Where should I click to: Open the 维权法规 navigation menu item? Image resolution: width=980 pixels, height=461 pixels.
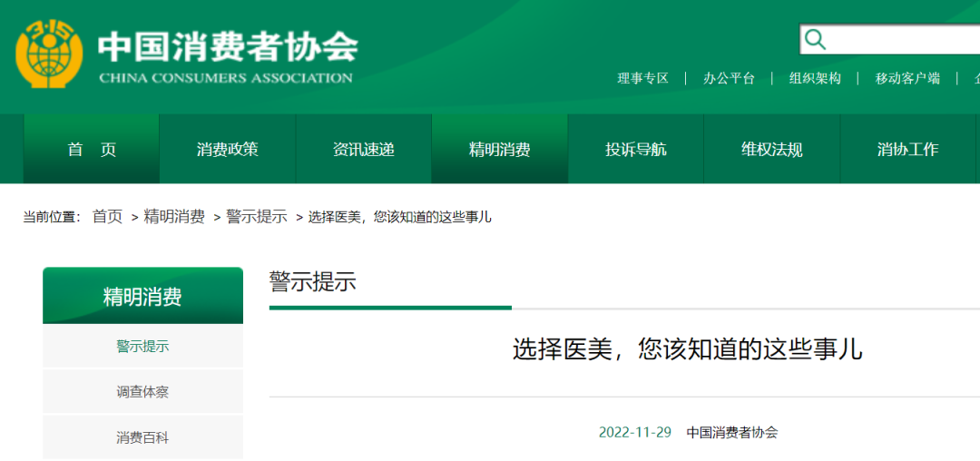pyautogui.click(x=772, y=150)
